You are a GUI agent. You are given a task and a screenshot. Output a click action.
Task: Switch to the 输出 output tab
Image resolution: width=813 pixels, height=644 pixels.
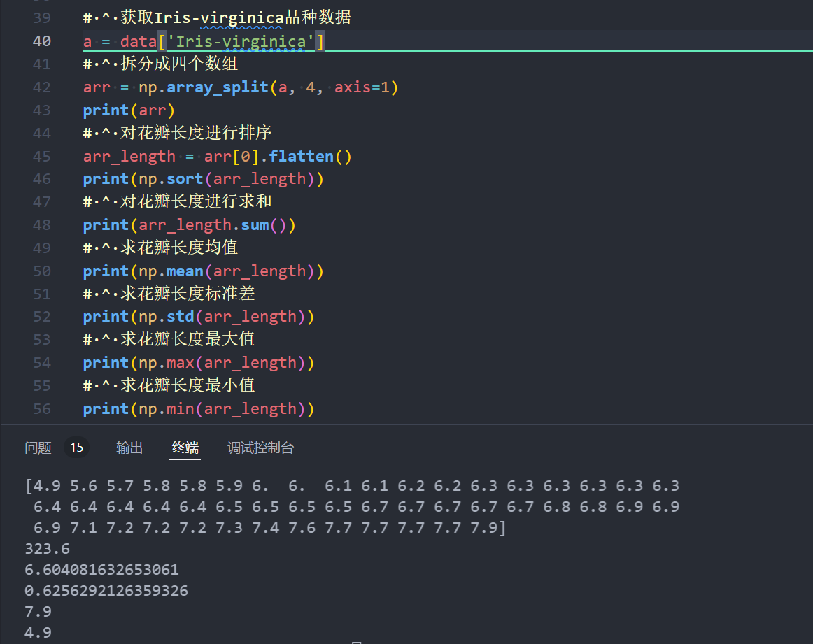pos(129,448)
